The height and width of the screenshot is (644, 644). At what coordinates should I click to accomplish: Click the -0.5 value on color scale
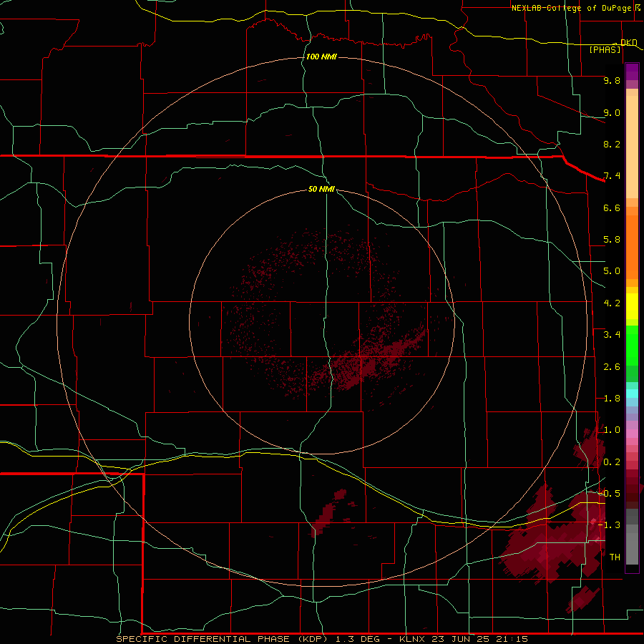609,493
